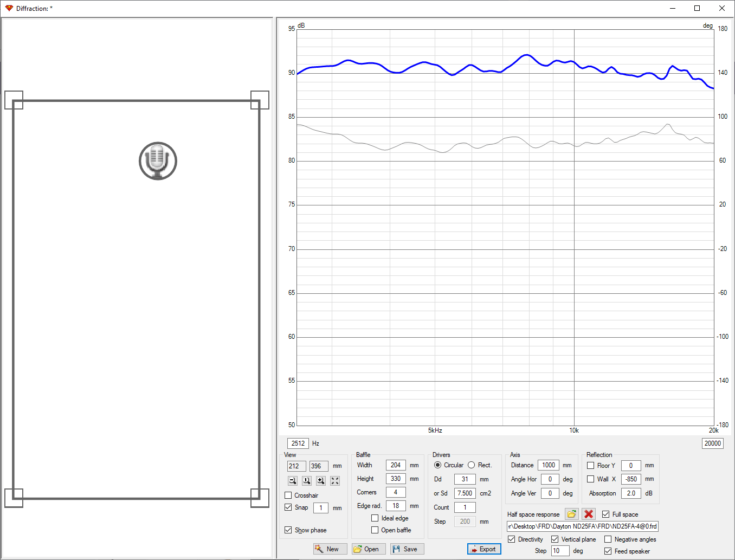
Task: Minimize the Diffraction window
Action: click(x=673, y=8)
